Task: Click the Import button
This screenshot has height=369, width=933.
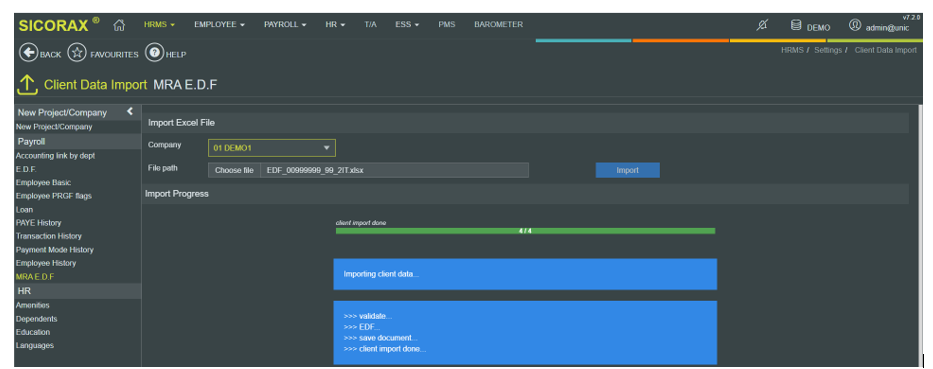Action: [627, 170]
